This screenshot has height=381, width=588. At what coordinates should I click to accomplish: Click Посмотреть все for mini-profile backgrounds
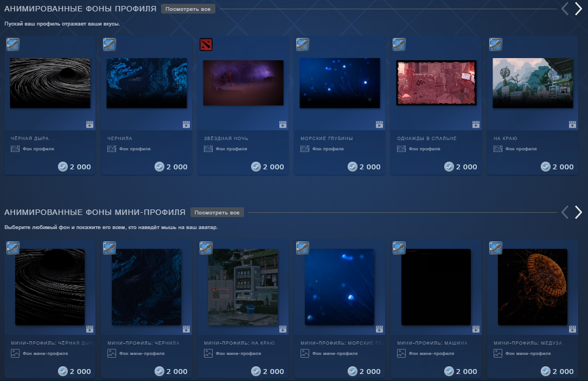click(217, 212)
